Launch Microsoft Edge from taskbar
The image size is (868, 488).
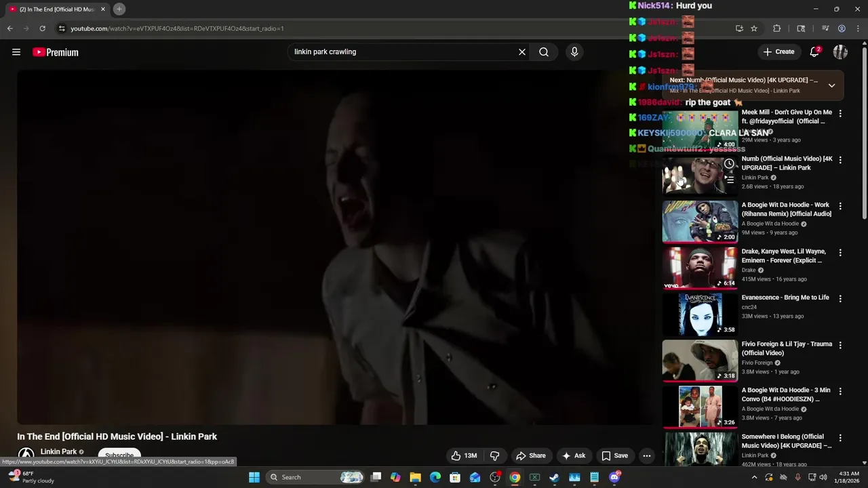435,477
